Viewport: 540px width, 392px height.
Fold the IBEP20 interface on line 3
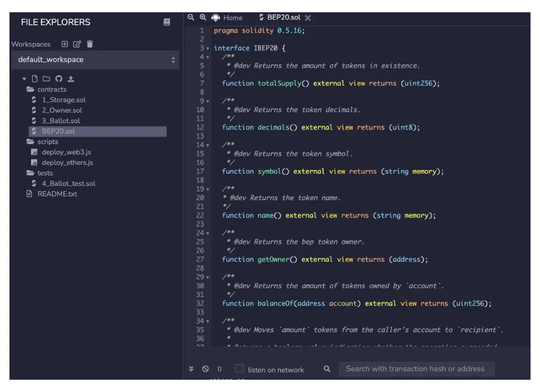208,49
